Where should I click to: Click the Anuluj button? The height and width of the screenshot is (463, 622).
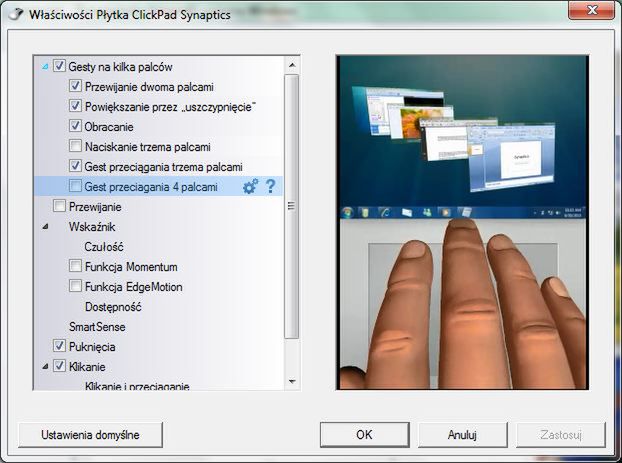(463, 435)
